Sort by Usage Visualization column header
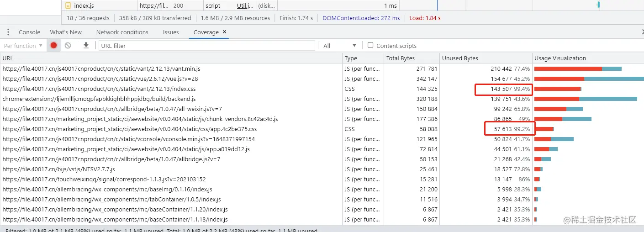The height and width of the screenshot is (232, 644). [x=588, y=58]
